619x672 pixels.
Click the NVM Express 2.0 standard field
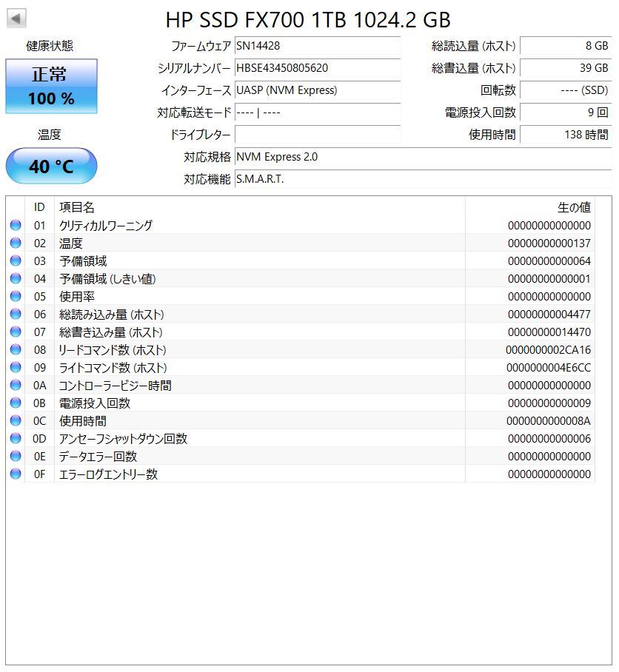(x=423, y=157)
